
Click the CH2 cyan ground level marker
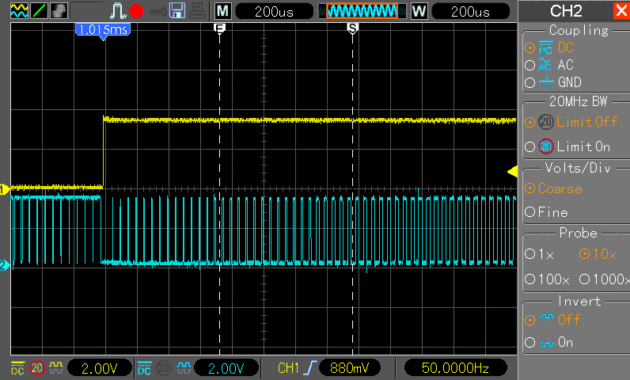tap(4, 266)
